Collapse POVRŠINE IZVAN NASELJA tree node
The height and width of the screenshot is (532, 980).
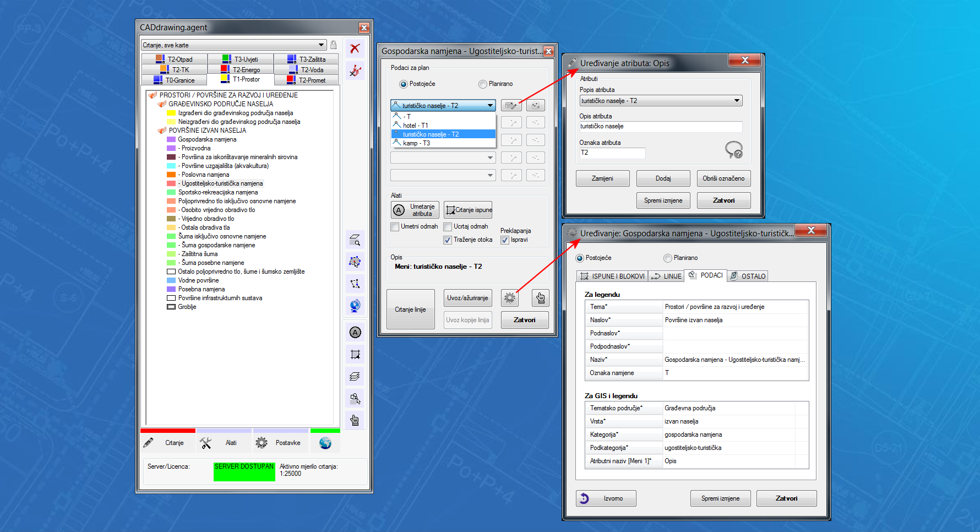(162, 131)
